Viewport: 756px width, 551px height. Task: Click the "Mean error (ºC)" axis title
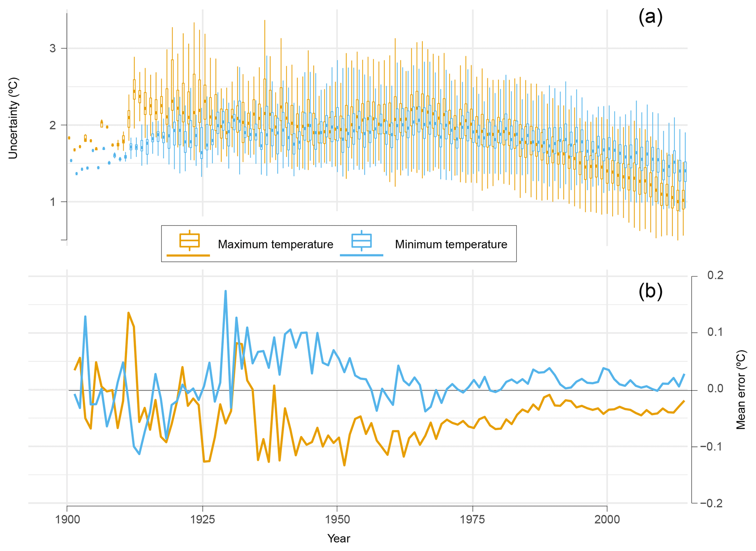(x=741, y=390)
